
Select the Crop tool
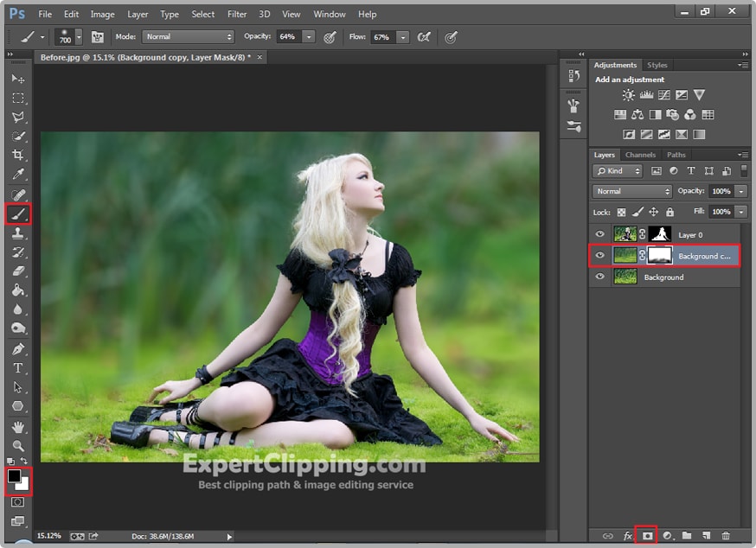point(17,155)
